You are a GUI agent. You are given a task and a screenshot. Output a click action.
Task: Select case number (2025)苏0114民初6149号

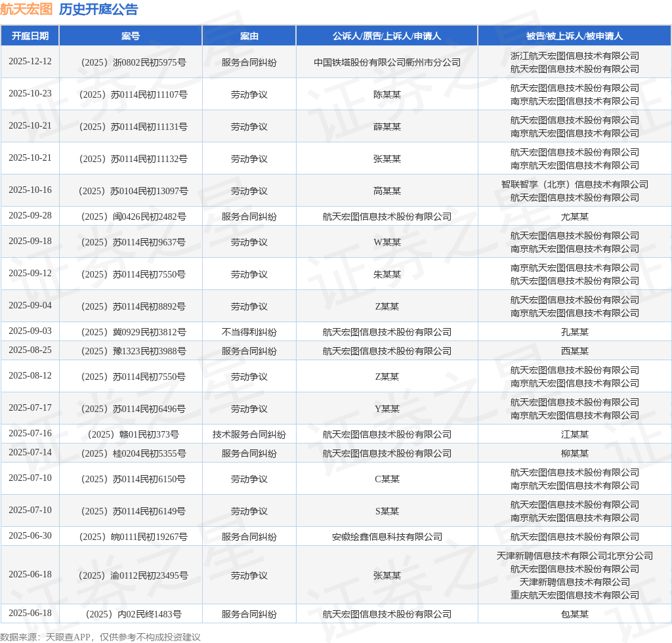pos(133,512)
